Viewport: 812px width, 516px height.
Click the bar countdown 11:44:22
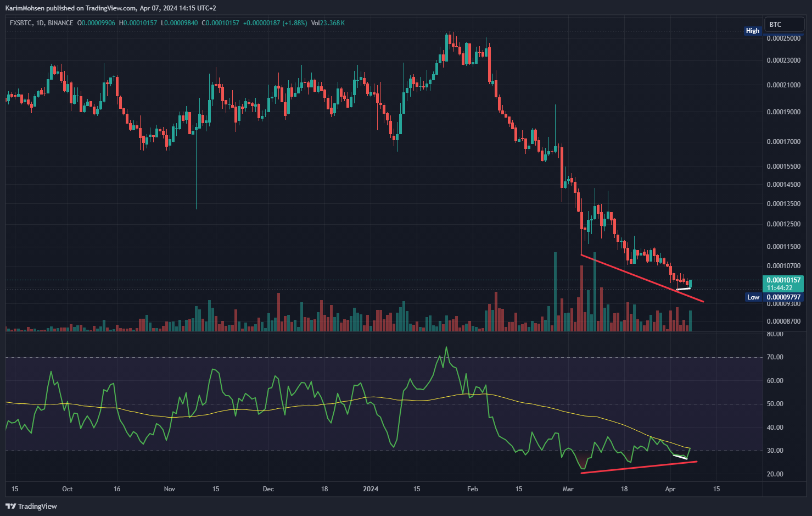[x=780, y=288]
